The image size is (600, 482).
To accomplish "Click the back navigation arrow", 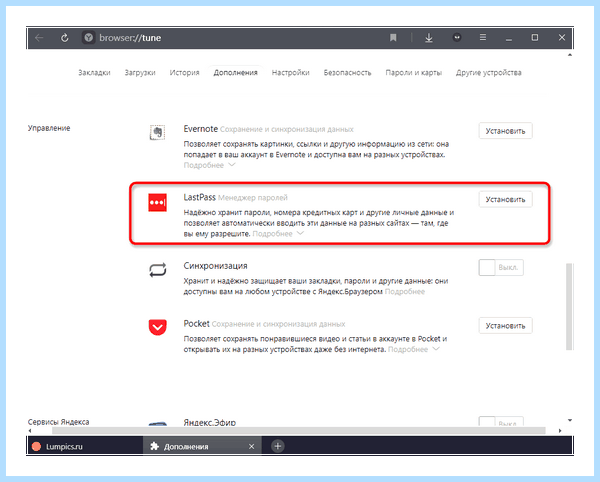I will [x=39, y=37].
